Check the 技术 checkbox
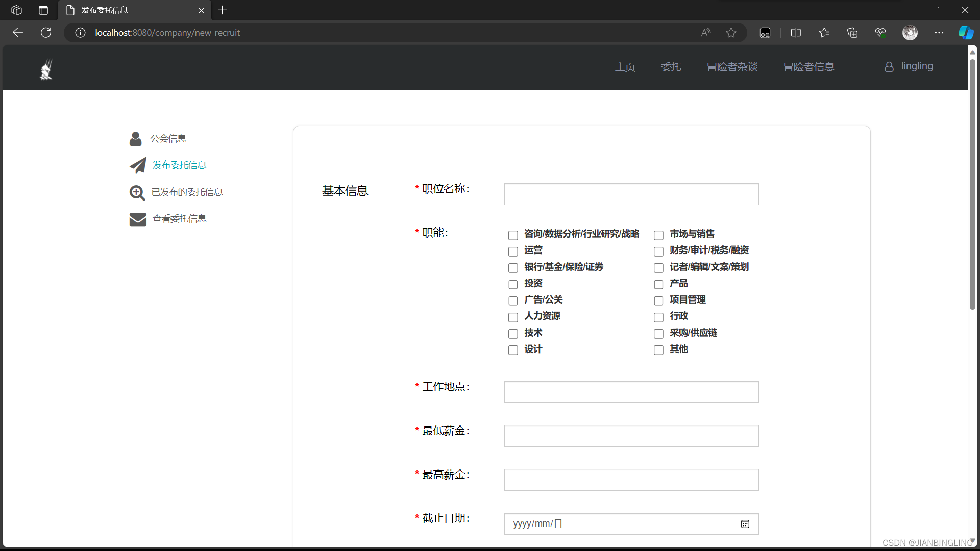Image resolution: width=980 pixels, height=551 pixels. (x=513, y=334)
